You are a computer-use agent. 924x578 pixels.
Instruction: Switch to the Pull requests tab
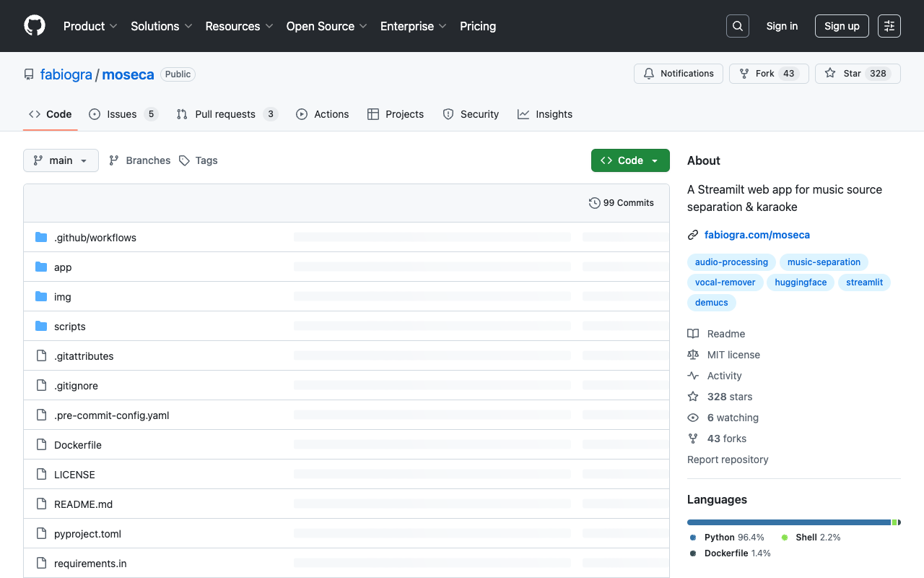227,114
